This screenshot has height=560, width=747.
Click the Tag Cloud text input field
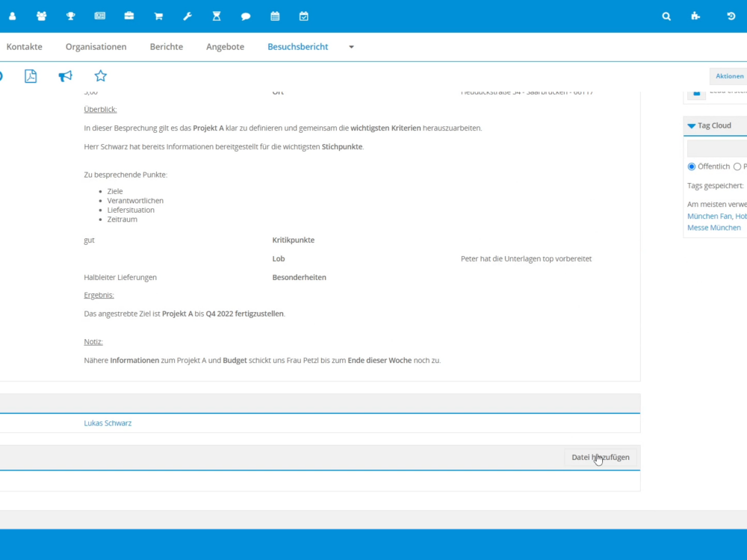[717, 149]
